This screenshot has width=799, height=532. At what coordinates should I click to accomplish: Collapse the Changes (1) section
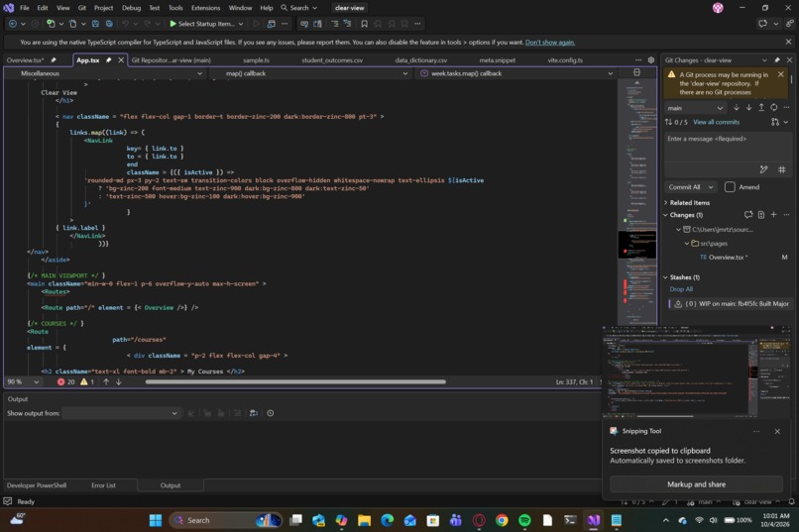click(x=665, y=215)
